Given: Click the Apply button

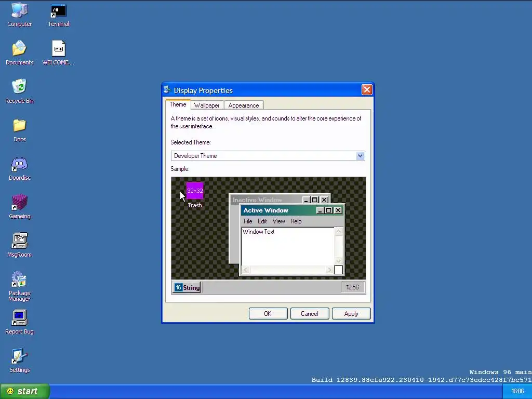Looking at the screenshot, I should (351, 313).
